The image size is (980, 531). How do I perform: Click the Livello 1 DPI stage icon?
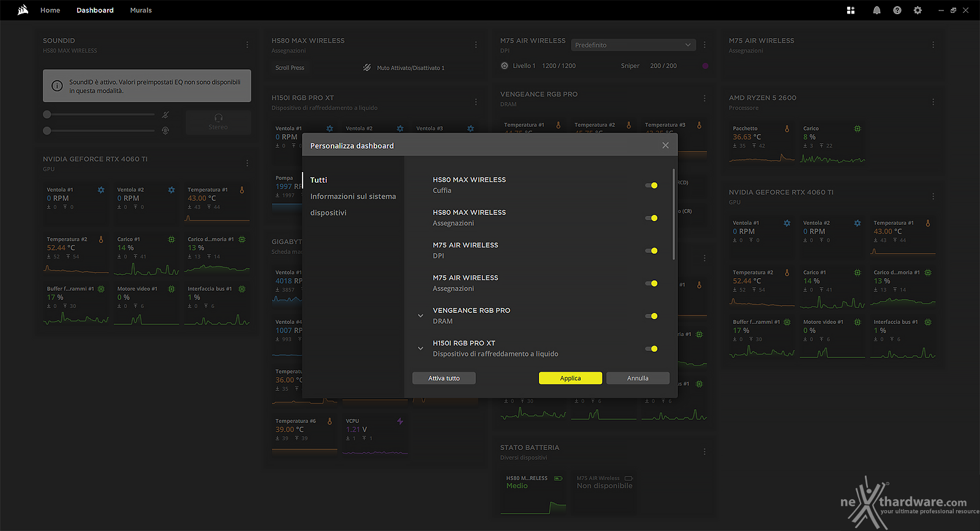coord(505,66)
